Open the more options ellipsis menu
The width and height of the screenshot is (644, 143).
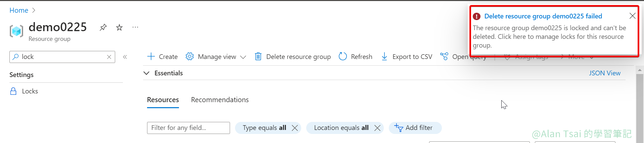pos(135,27)
